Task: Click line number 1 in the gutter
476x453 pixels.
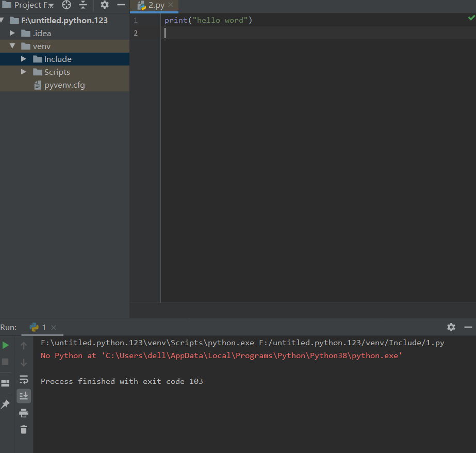Action: pos(136,20)
